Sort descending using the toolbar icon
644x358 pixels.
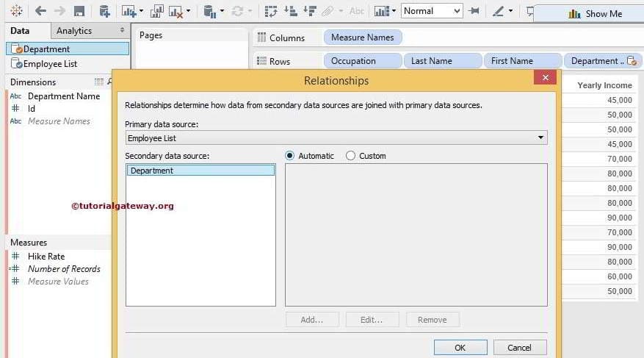pyautogui.click(x=310, y=11)
